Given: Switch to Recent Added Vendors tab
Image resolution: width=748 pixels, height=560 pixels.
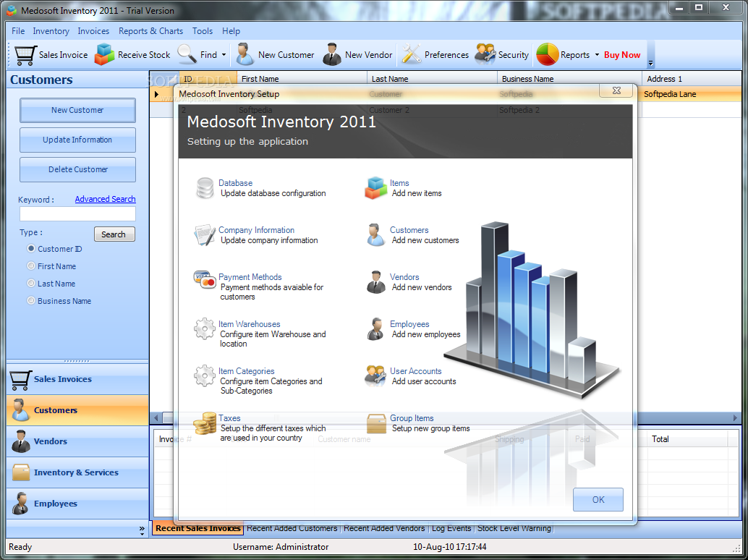Looking at the screenshot, I should [x=384, y=528].
